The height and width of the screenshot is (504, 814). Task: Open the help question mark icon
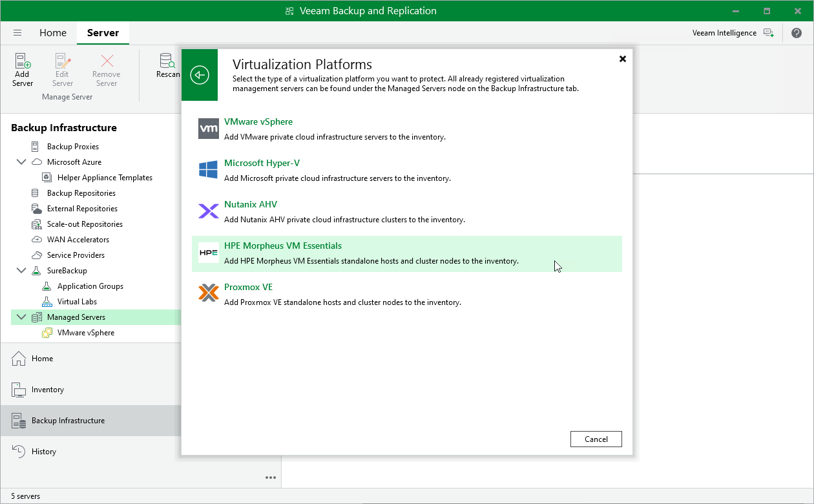[x=797, y=33]
